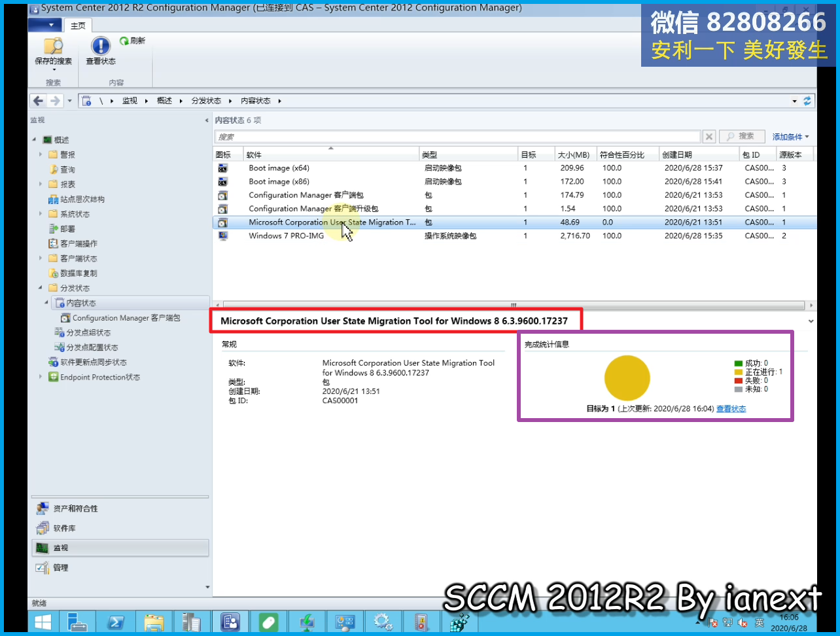Click 监视 breadcrumb in address bar

point(130,101)
